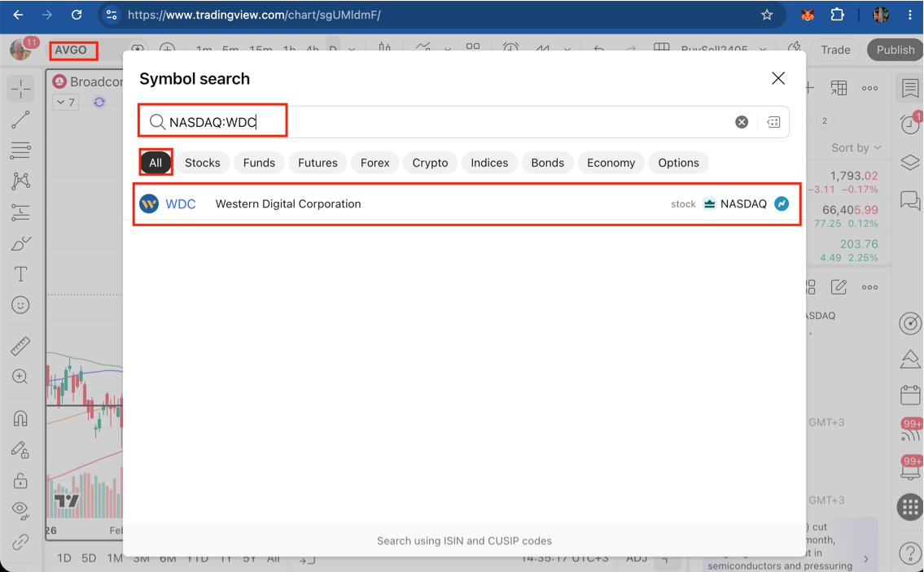Open the watchlist panel icon
The image size is (924, 572).
[x=910, y=89]
